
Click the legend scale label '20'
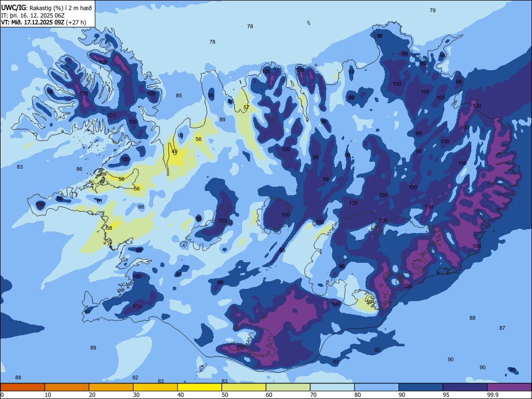(92, 395)
